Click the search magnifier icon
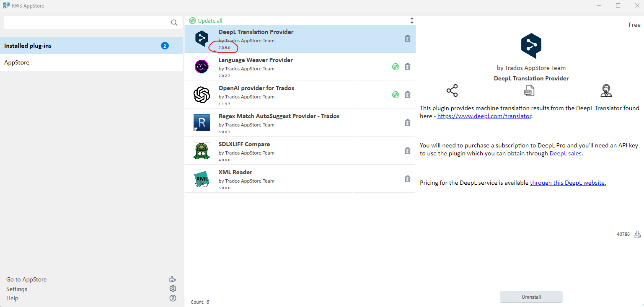The width and height of the screenshot is (644, 307). [x=174, y=23]
